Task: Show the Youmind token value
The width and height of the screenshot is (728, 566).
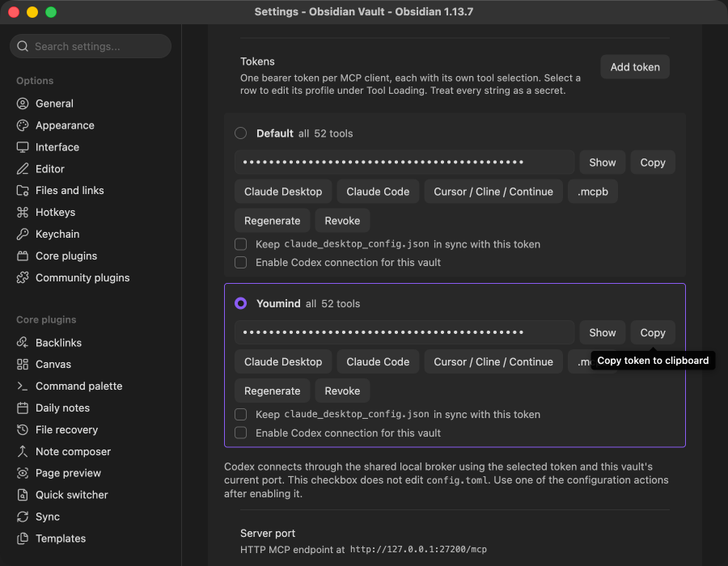Action: (x=602, y=332)
